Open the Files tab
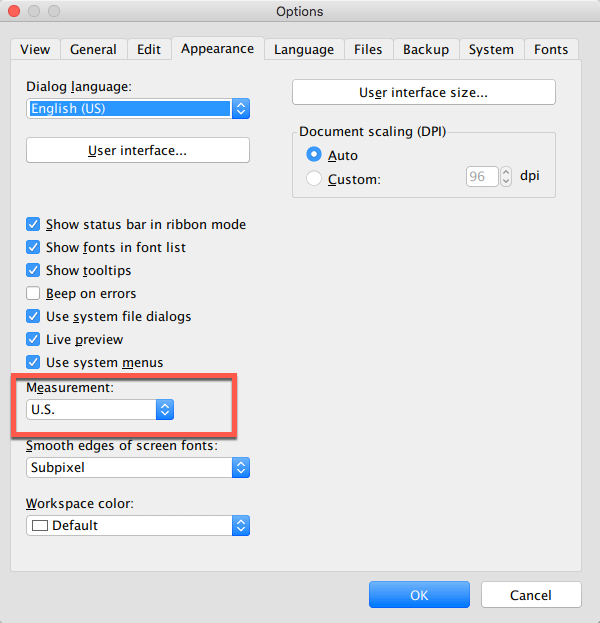This screenshot has height=623, width=600. pyautogui.click(x=368, y=49)
